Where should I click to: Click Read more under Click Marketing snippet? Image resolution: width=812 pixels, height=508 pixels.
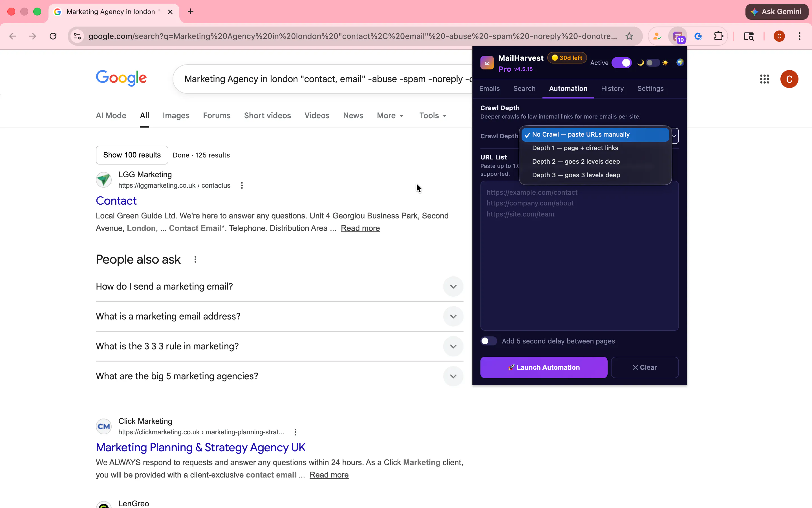click(329, 475)
